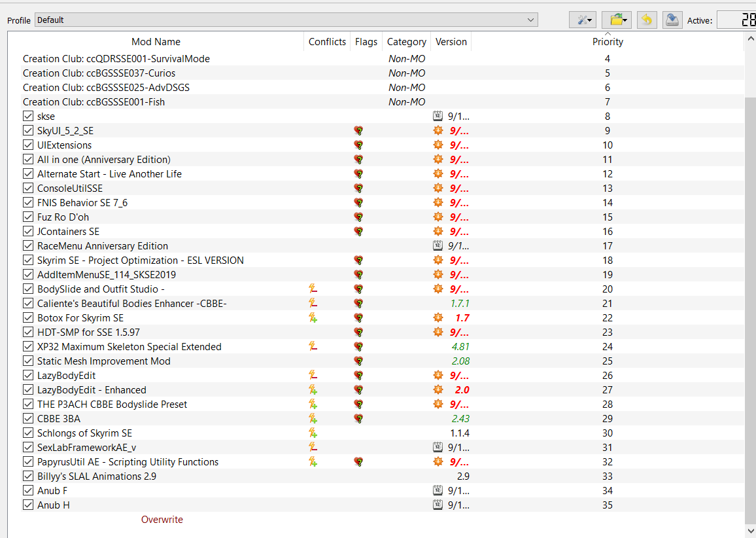
Task: Open the folder list dropdown icon
Action: [617, 20]
